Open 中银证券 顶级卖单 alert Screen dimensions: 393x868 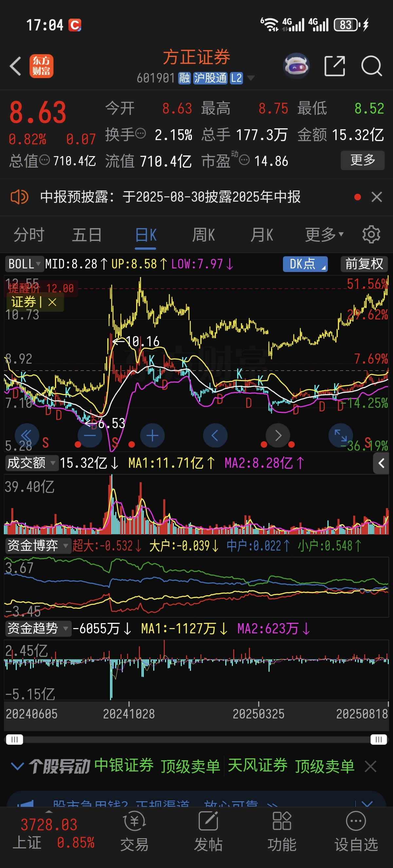coord(158,766)
